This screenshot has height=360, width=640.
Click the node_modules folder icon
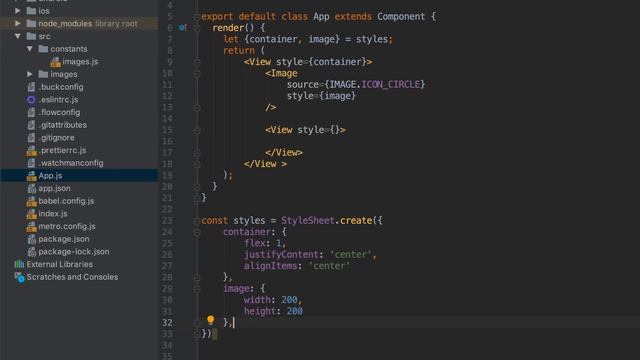[31, 24]
